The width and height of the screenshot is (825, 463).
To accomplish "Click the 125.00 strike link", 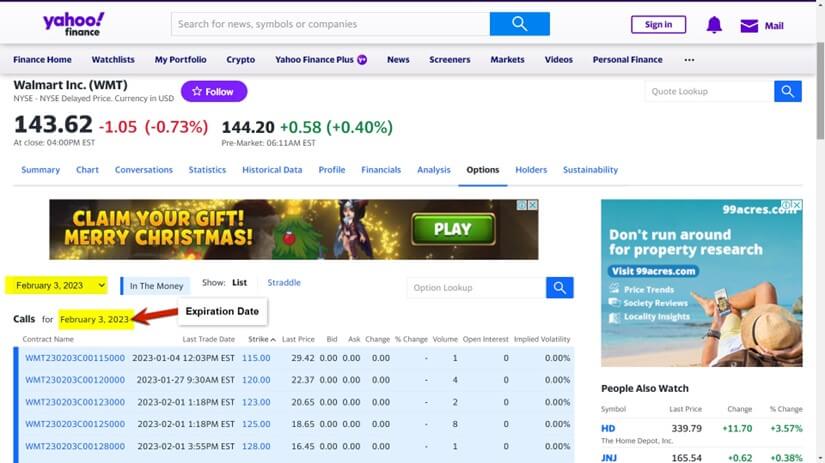I will [x=256, y=424].
